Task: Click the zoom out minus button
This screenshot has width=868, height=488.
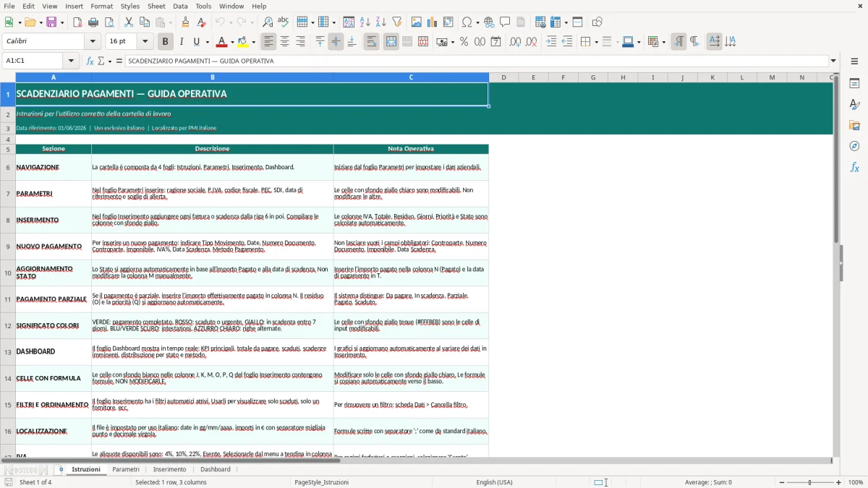Action: [781, 482]
